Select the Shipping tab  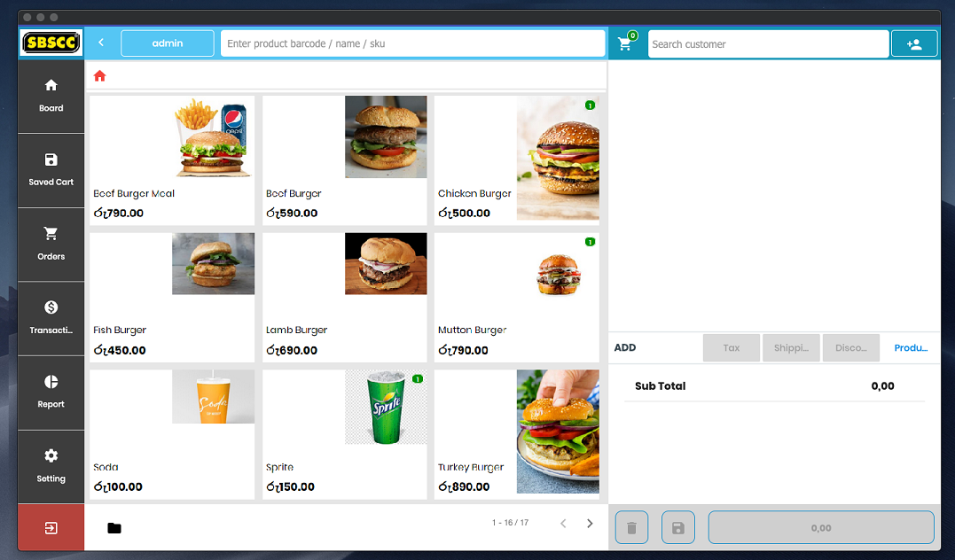coord(791,348)
